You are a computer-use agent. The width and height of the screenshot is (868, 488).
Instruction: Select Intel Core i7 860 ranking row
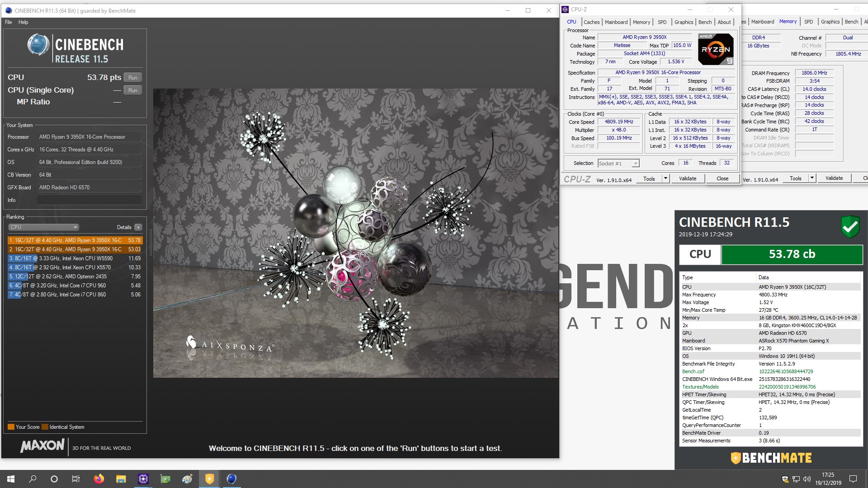pyautogui.click(x=75, y=295)
